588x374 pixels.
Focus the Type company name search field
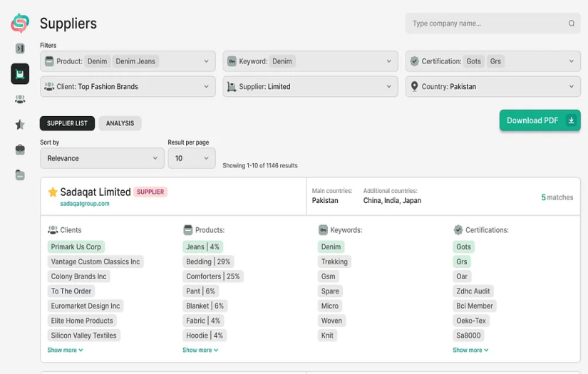[492, 24]
